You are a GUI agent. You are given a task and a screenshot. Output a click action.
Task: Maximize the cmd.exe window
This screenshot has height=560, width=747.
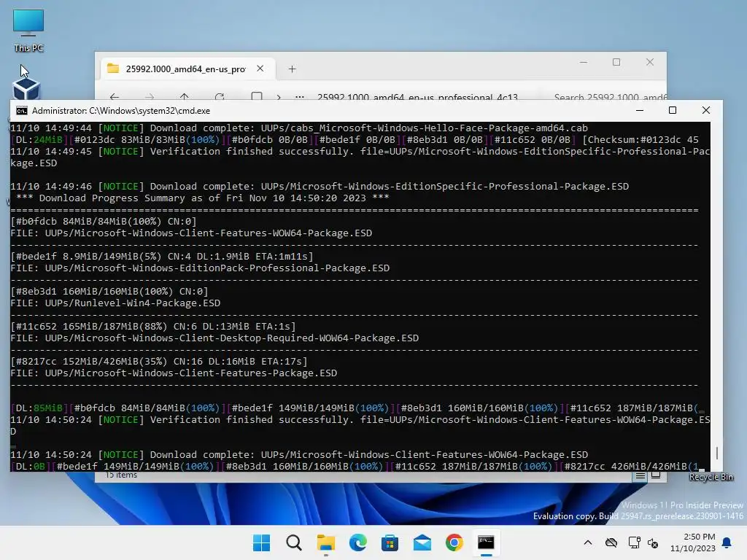pos(673,111)
